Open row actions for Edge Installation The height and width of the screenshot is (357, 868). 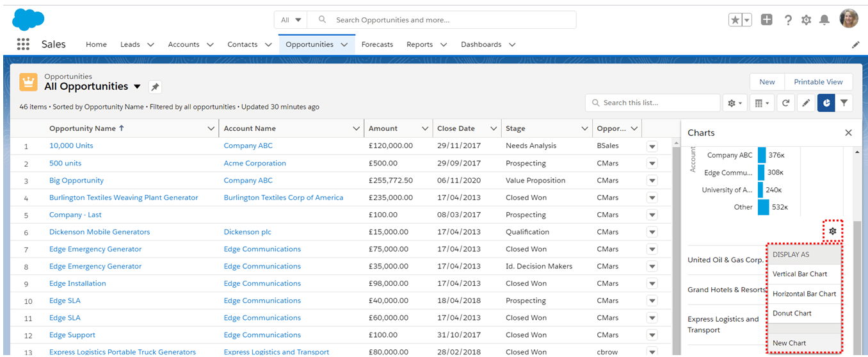(652, 284)
